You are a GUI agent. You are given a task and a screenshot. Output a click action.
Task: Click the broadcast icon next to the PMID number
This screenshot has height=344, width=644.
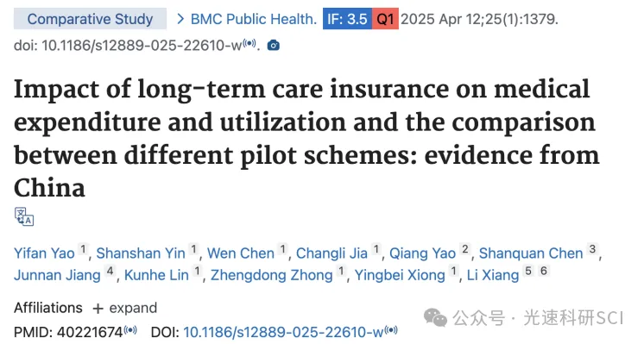coord(130,330)
